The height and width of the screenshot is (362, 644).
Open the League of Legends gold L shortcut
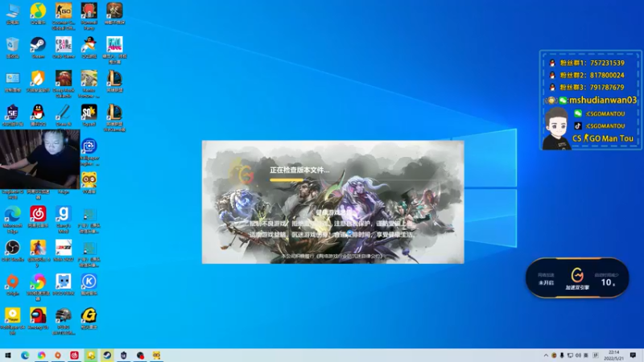click(x=114, y=81)
